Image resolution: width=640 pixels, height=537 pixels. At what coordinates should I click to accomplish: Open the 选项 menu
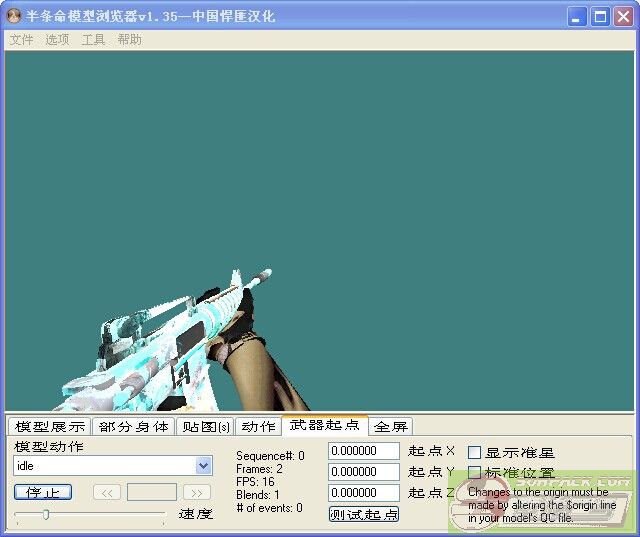tap(57, 40)
